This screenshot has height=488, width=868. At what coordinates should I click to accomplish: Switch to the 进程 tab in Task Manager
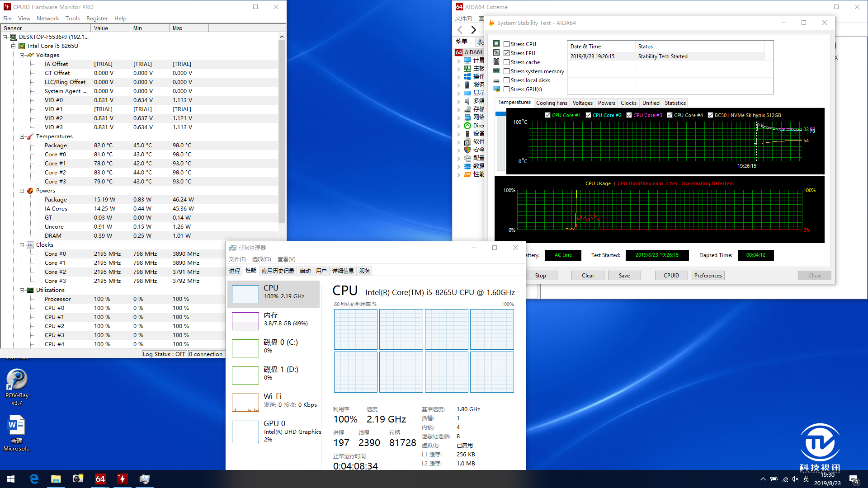click(235, 271)
